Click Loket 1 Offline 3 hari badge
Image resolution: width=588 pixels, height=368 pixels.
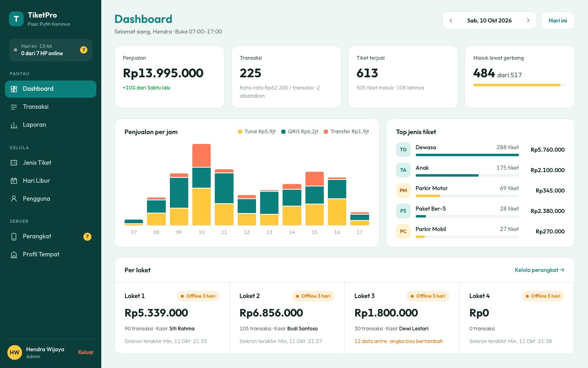click(x=198, y=296)
